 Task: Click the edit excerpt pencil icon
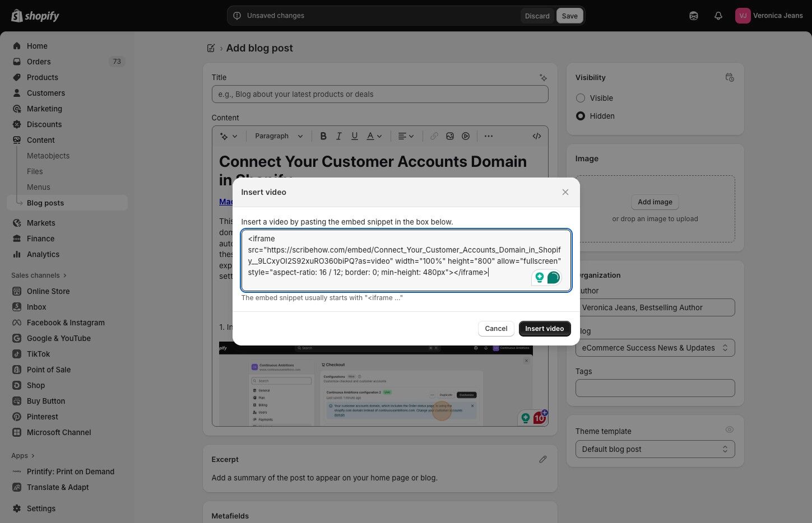click(543, 459)
